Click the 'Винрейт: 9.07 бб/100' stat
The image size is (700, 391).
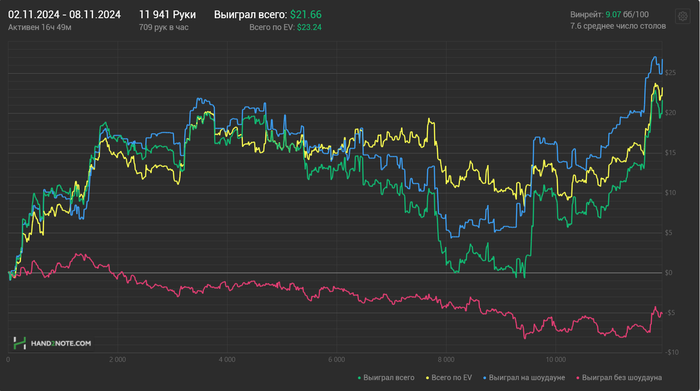(x=609, y=14)
